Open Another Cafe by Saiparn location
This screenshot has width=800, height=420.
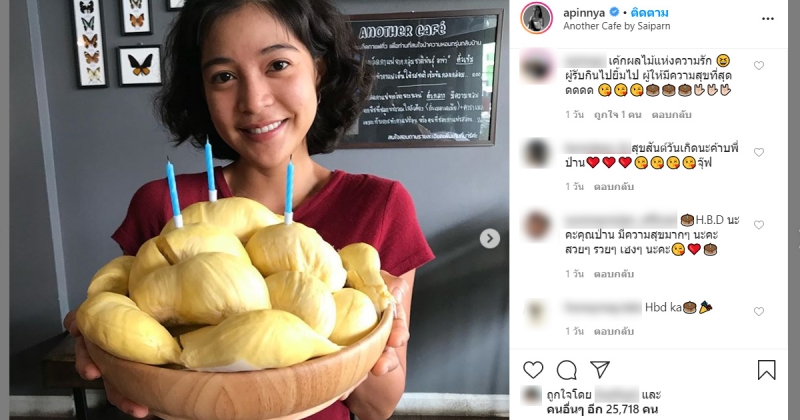[x=616, y=26]
